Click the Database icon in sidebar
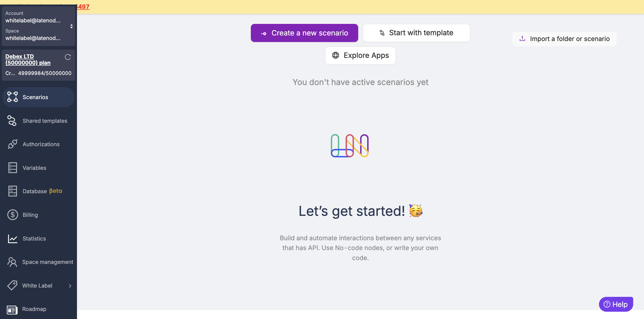This screenshot has width=644, height=319. [x=12, y=191]
